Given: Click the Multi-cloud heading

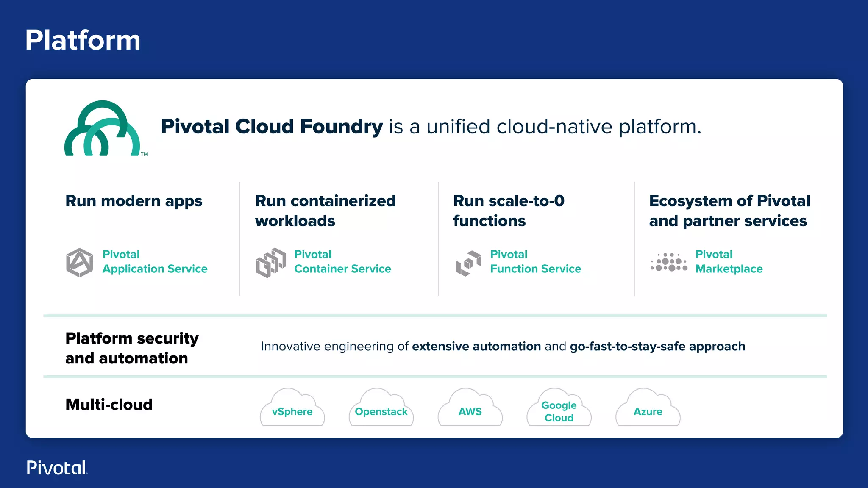Looking at the screenshot, I should (x=109, y=405).
